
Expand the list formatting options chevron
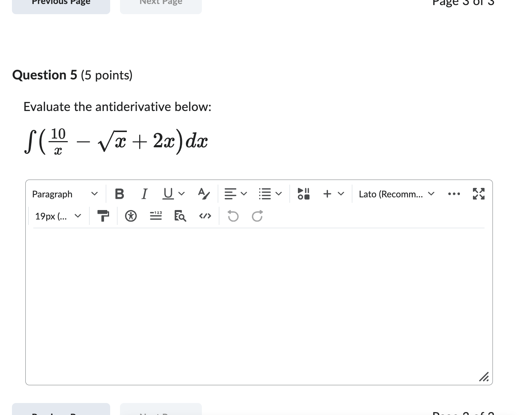point(279,194)
